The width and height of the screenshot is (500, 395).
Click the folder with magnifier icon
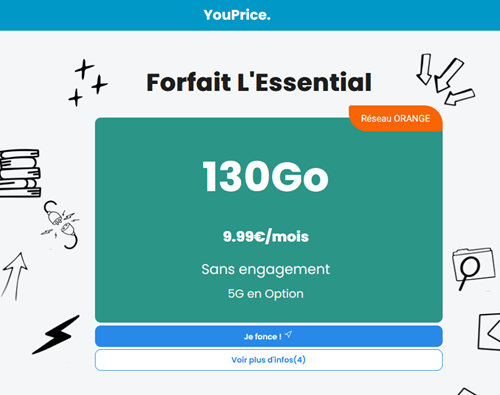(x=473, y=268)
